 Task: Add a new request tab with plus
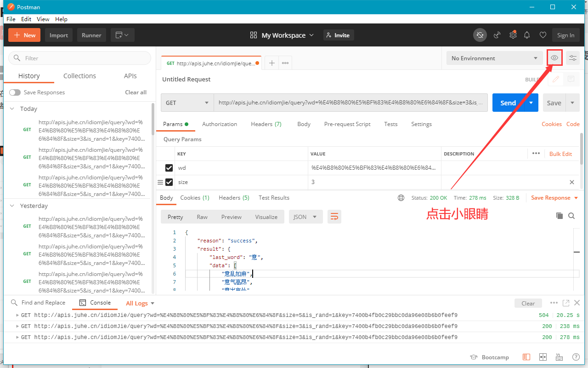point(272,63)
